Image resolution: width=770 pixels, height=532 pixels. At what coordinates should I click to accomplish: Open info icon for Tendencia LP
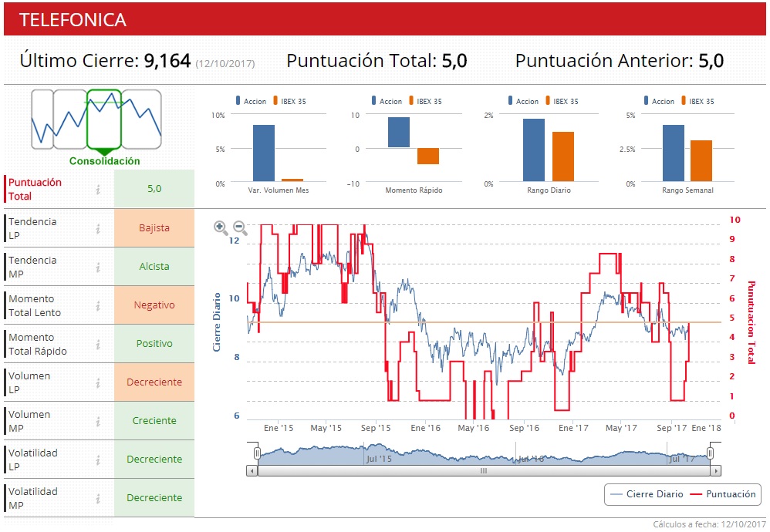coord(98,228)
